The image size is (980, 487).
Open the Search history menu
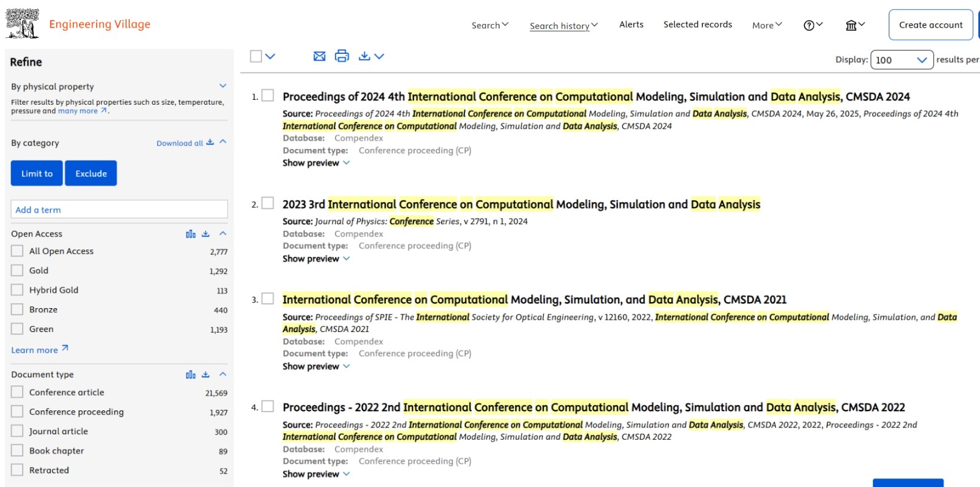click(x=563, y=26)
